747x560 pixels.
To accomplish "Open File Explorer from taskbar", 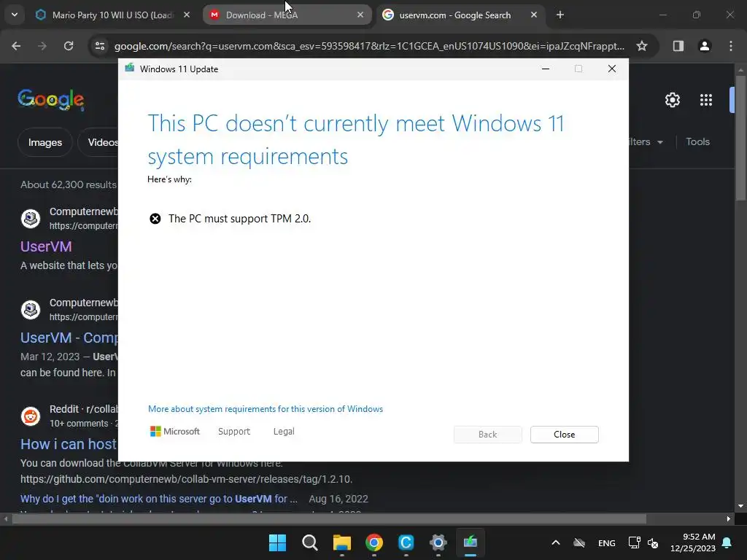I will (x=342, y=542).
